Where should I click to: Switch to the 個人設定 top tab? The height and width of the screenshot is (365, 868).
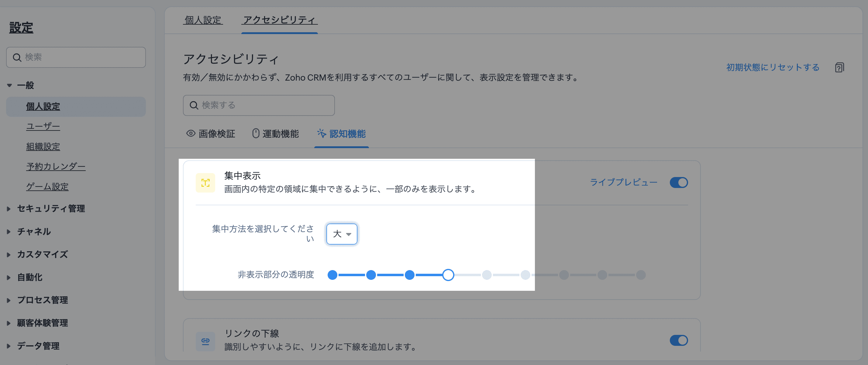(203, 20)
